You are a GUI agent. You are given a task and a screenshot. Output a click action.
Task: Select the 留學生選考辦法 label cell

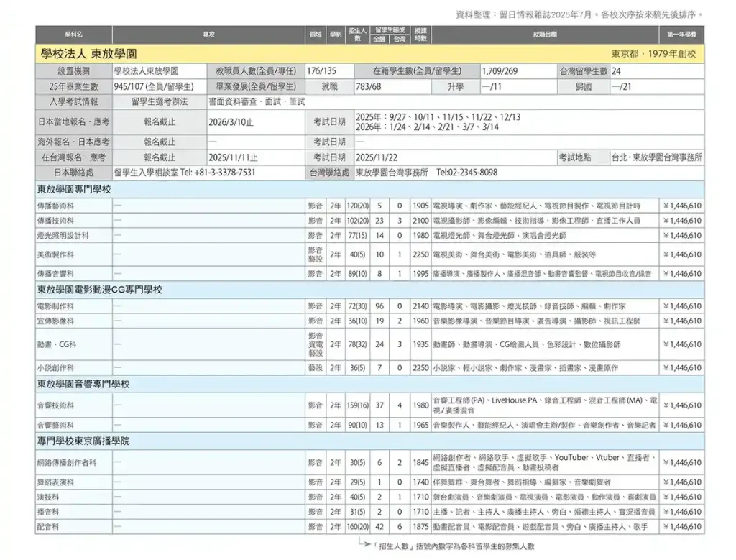(x=160, y=102)
